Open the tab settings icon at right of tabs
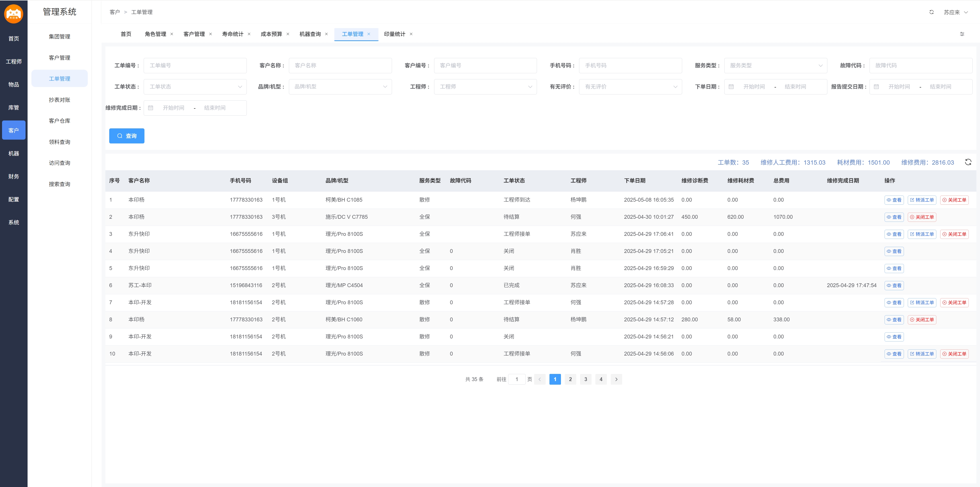Image resolution: width=980 pixels, height=487 pixels. (962, 34)
